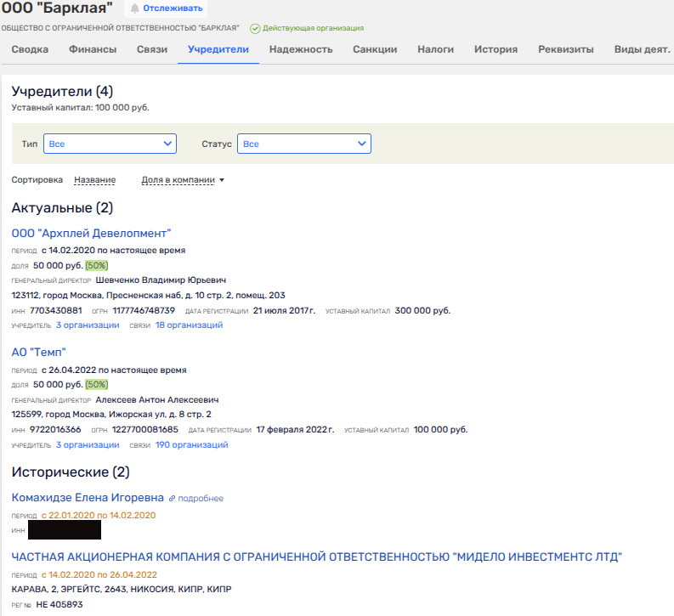Select the Реквизиты tab
The image size is (674, 616).
coord(566,49)
